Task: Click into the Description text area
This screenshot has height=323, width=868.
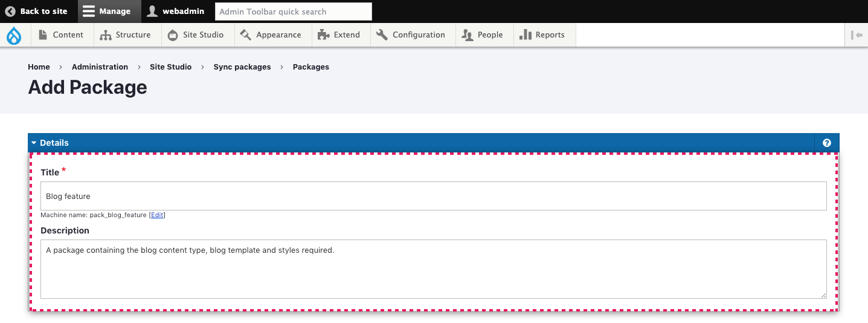Action: pos(434,269)
